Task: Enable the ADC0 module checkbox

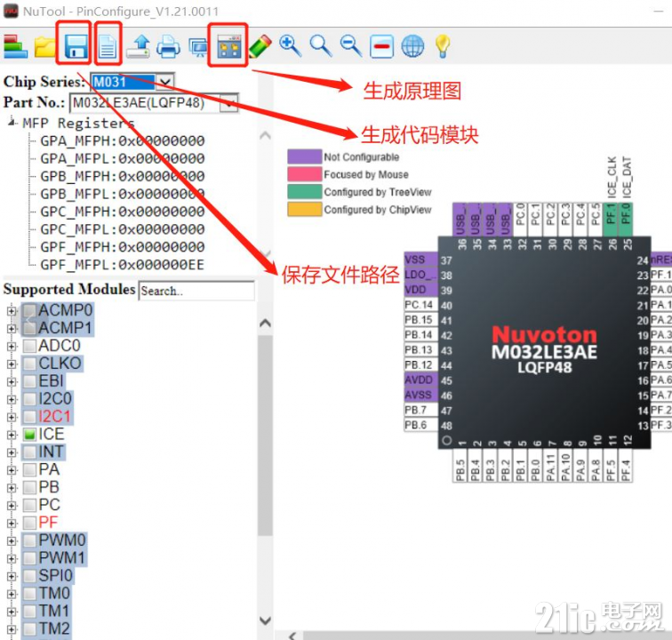Action: tap(29, 346)
